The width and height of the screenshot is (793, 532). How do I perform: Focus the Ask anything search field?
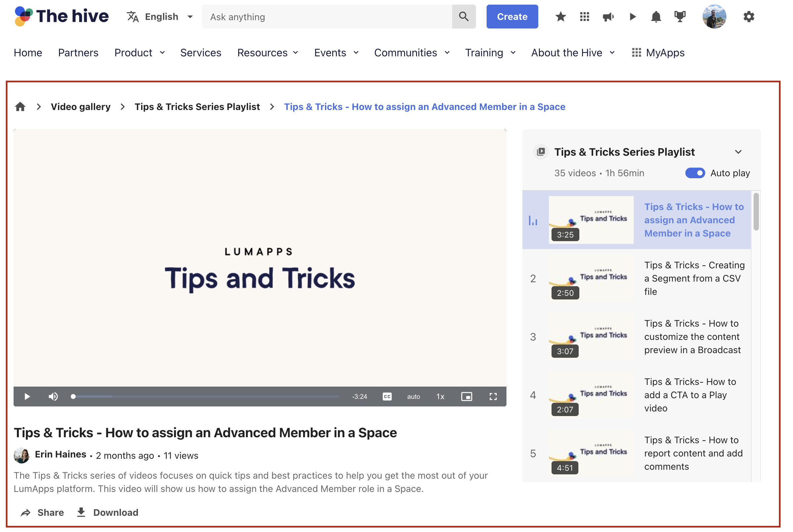tap(327, 17)
